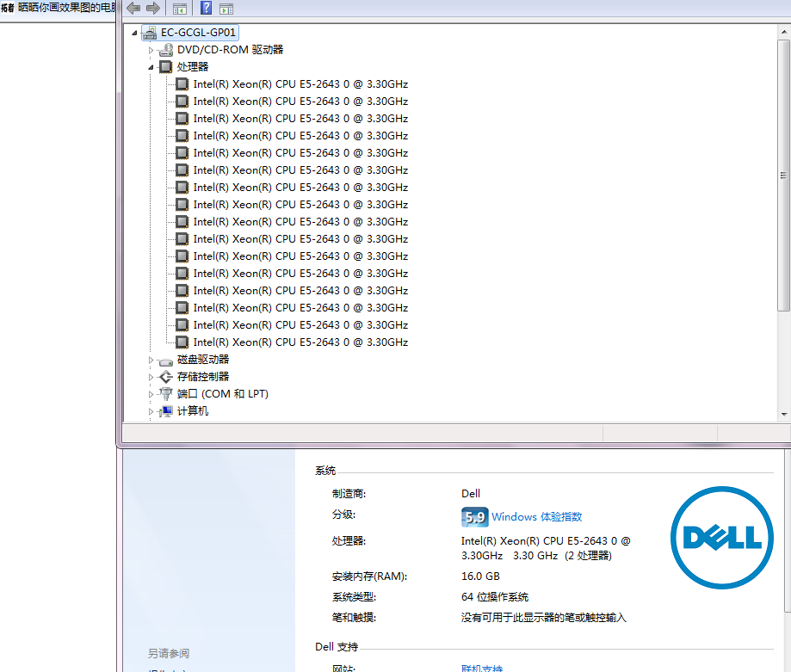Go forward with the toolbar right arrow

pos(153,8)
